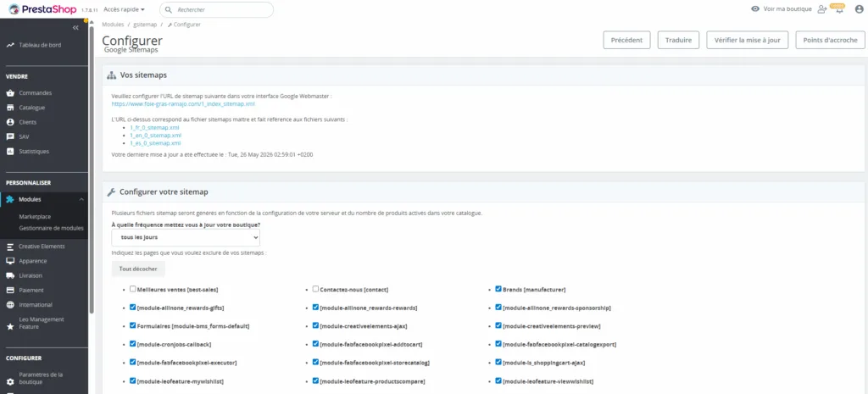
Task: Open Marketplace in the Modules submenu
Action: (34, 217)
